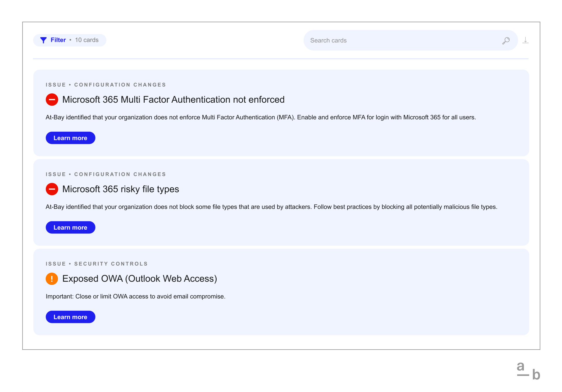Open Learn more for risky file types

70,227
